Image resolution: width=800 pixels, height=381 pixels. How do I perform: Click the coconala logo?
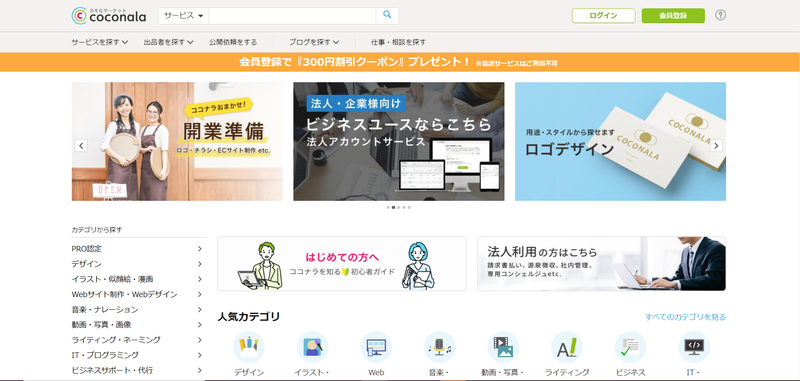pos(109,15)
